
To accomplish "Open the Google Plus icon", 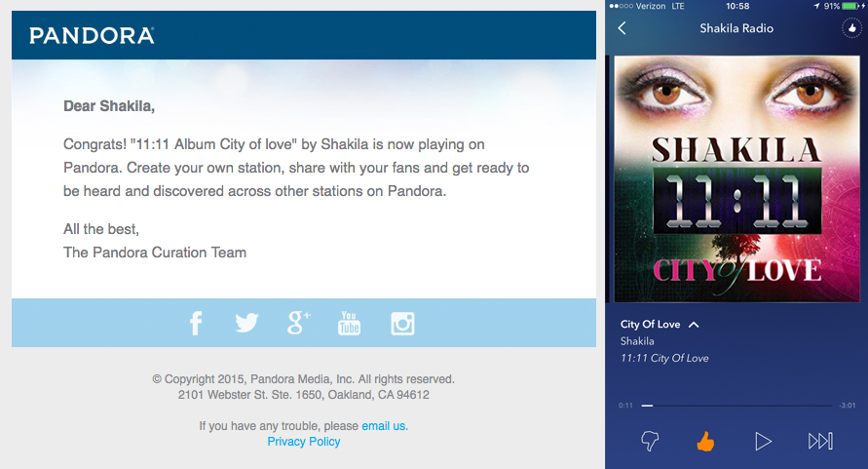I will pos(298,323).
